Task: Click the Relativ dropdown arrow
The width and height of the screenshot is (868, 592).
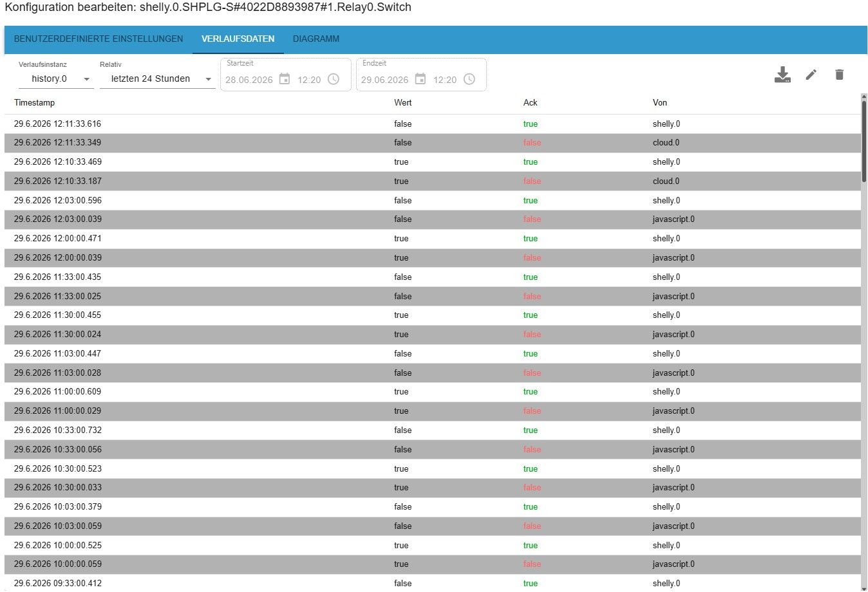Action: (x=208, y=79)
